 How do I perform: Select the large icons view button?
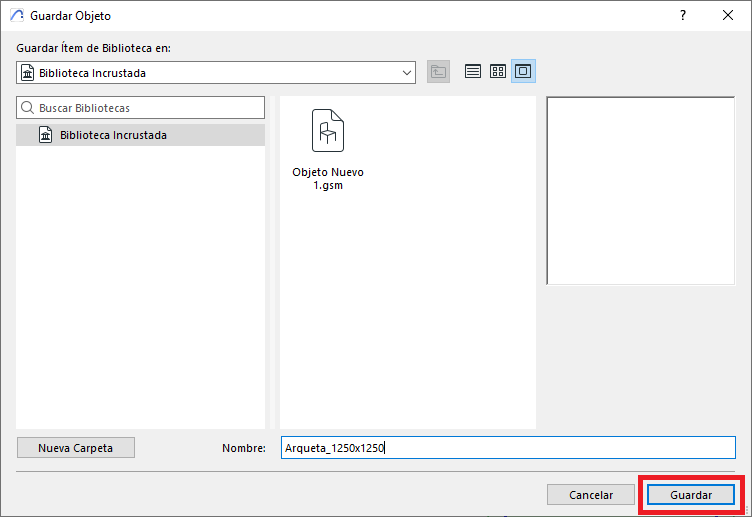coord(523,72)
